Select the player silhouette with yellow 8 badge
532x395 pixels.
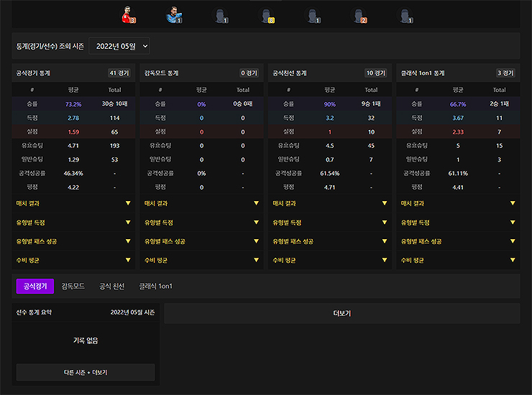(267, 16)
